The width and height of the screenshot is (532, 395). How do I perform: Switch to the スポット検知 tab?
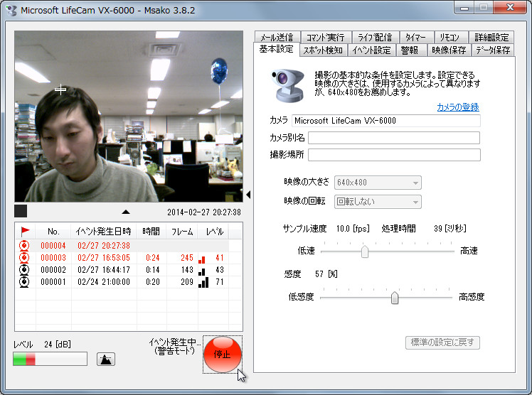[323, 50]
